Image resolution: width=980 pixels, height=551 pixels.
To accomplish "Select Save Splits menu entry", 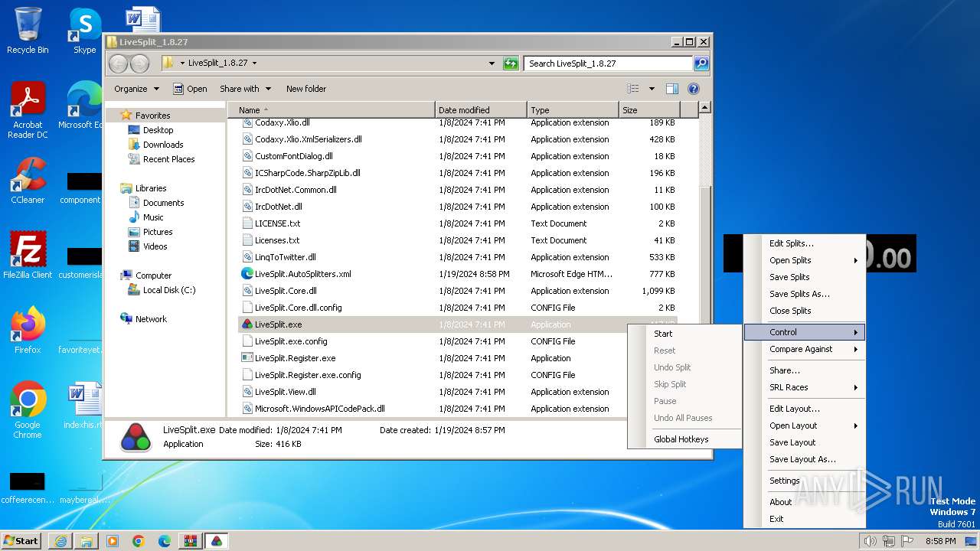I will pyautogui.click(x=804, y=277).
